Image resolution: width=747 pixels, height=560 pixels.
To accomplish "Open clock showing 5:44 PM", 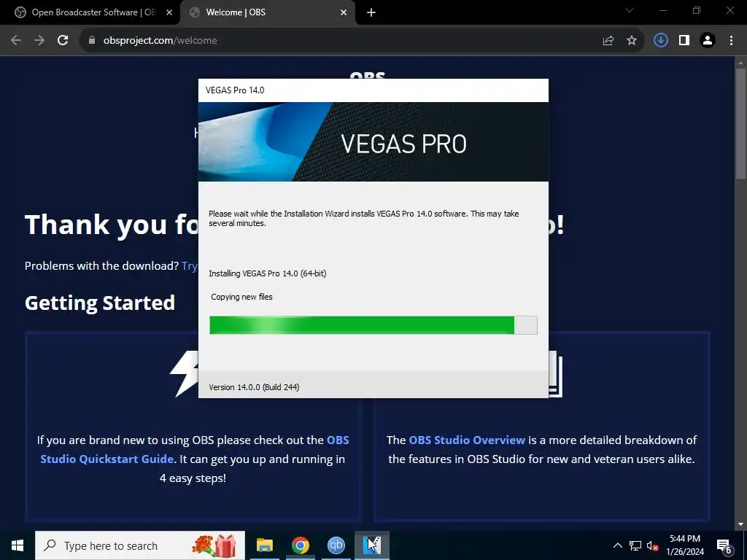I will [x=685, y=545].
